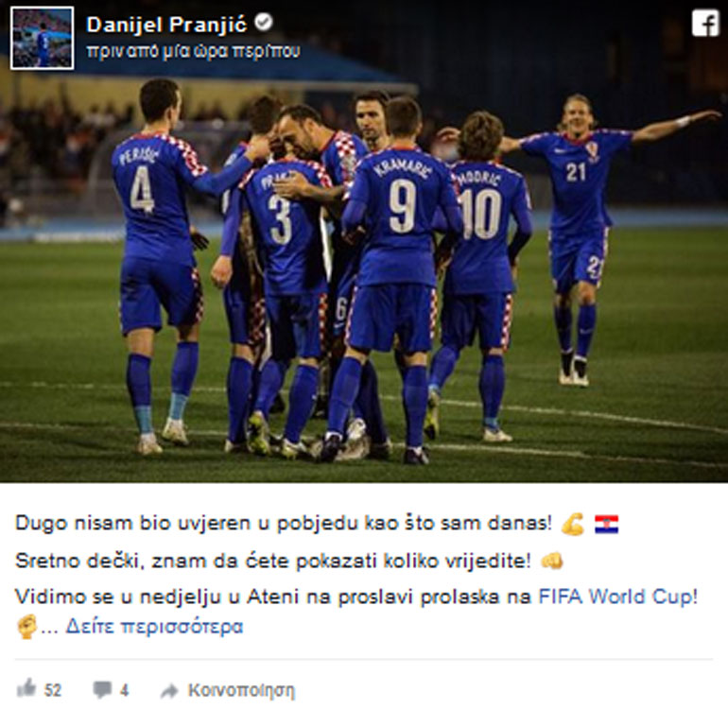View the 4 comments count
728x709 pixels.
[x=124, y=690]
